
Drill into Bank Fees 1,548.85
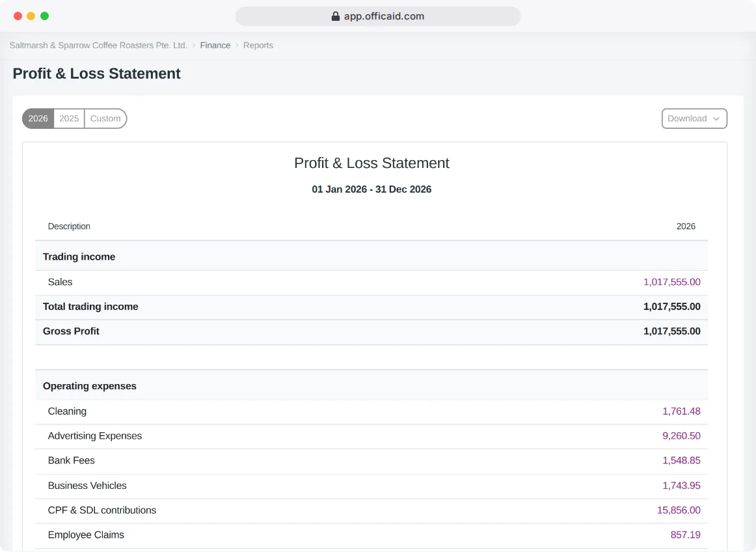[681, 461]
